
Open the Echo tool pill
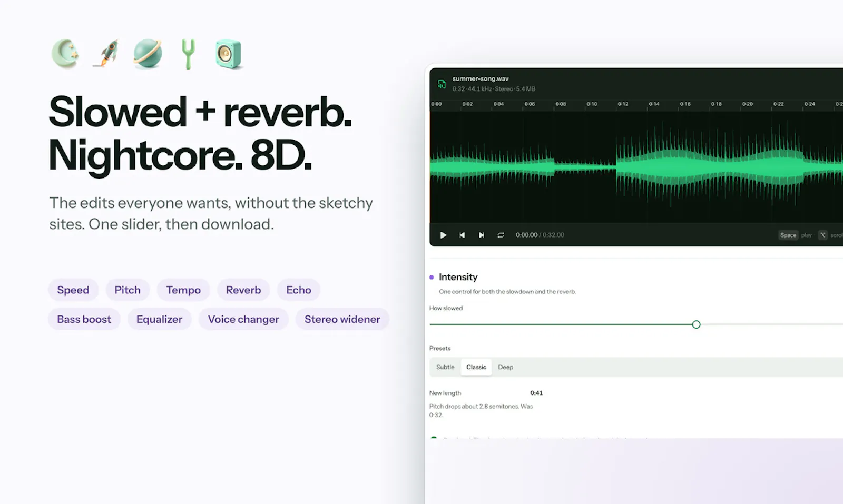click(299, 290)
